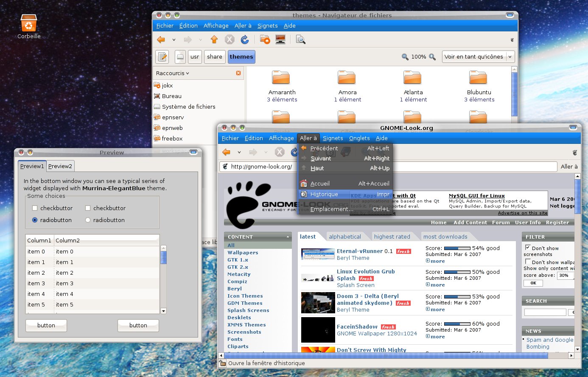The width and height of the screenshot is (588, 377).
Task: Toggle Don't show screenshots checkbox in Filter
Action: coord(528,248)
